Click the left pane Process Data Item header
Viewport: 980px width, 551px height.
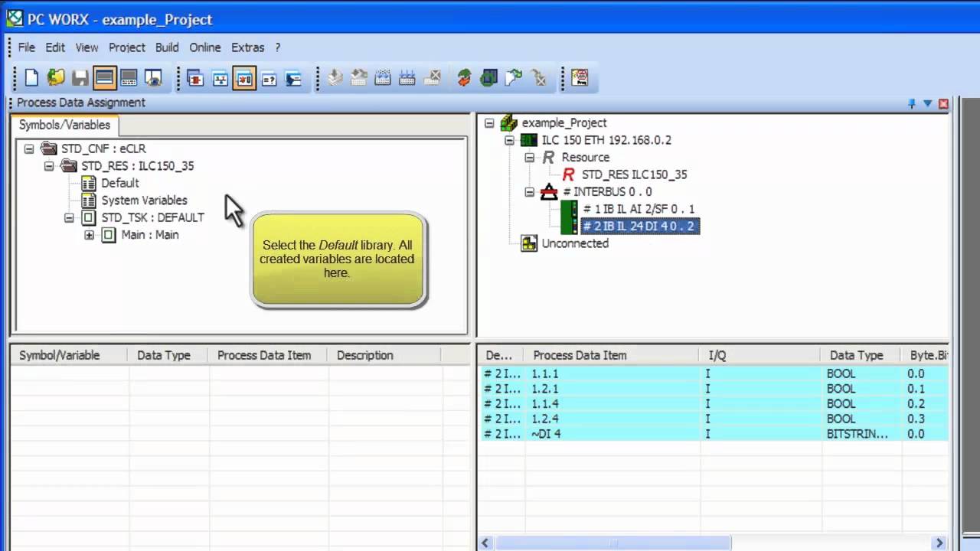[267, 355]
